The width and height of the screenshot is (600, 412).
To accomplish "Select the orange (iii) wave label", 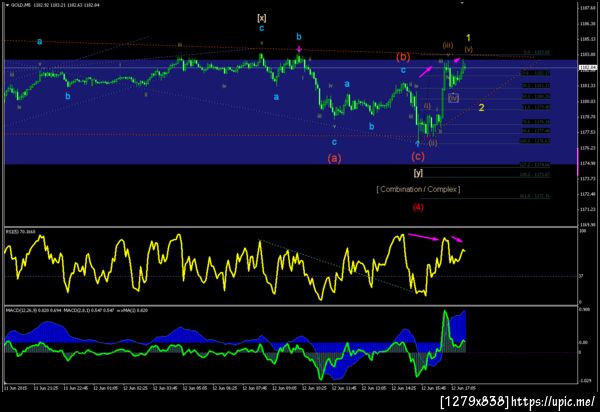I will click(448, 45).
